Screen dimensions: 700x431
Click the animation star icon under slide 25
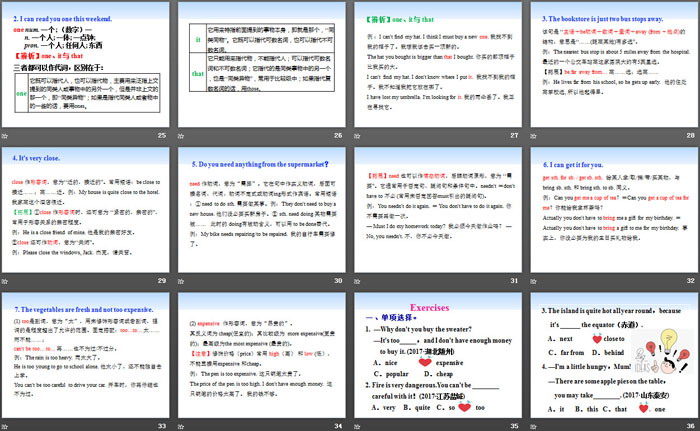pyautogui.click(x=5, y=136)
